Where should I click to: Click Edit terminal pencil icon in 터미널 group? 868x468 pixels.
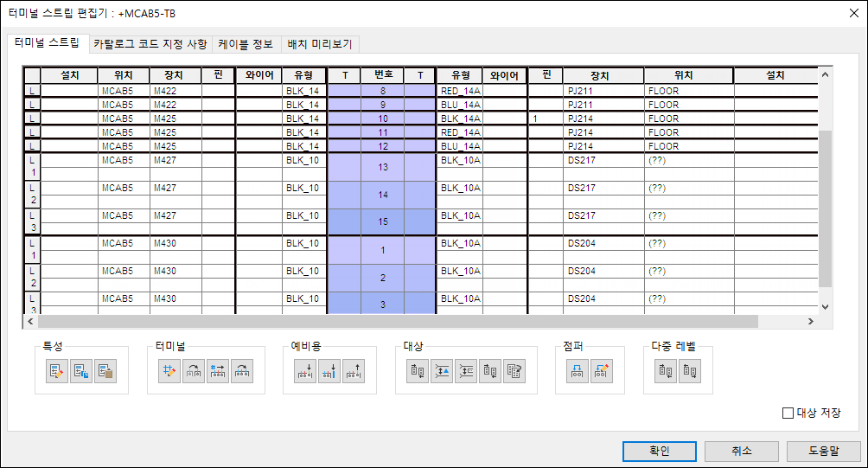(x=169, y=371)
